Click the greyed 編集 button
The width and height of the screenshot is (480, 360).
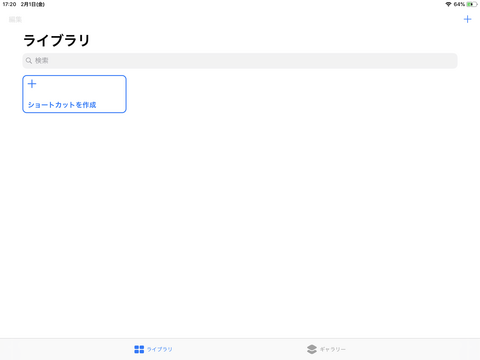pyautogui.click(x=15, y=19)
